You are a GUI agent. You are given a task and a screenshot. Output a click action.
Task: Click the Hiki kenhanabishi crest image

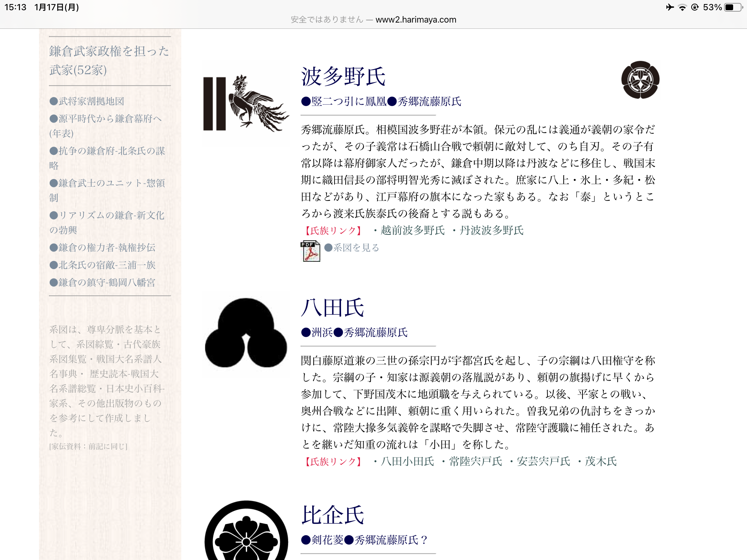246,532
